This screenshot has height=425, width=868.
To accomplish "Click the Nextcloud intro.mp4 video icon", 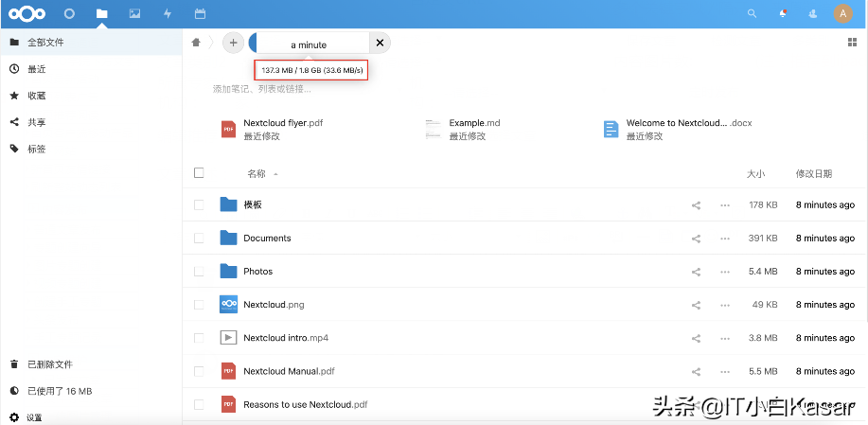I will pyautogui.click(x=228, y=338).
